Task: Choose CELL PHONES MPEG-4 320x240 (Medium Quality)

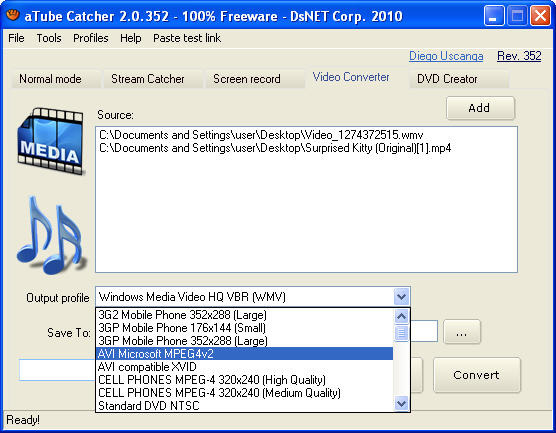Action: coord(244,393)
